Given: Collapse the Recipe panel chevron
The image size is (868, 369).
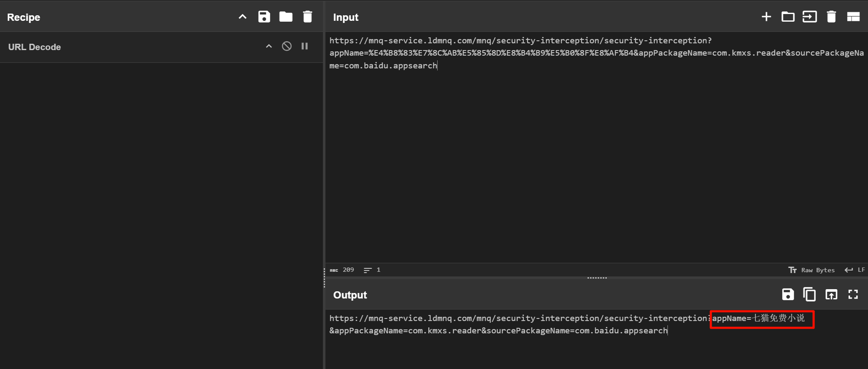Looking at the screenshot, I should [x=242, y=17].
